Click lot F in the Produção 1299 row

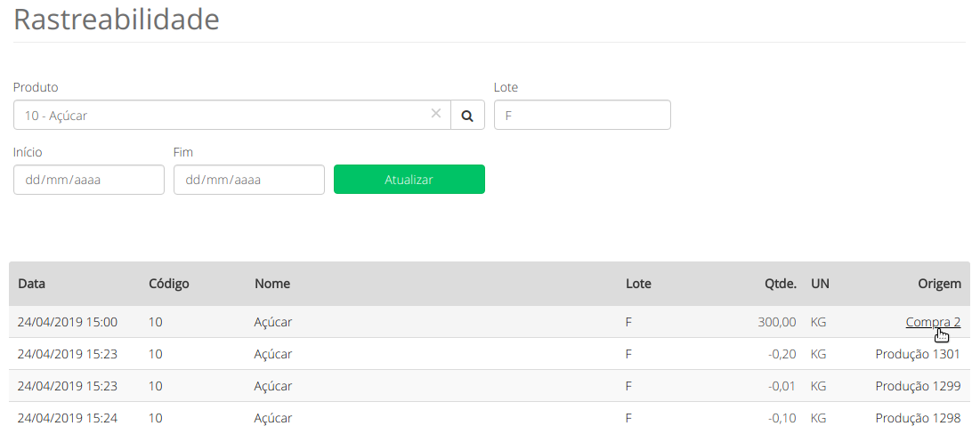(x=628, y=386)
